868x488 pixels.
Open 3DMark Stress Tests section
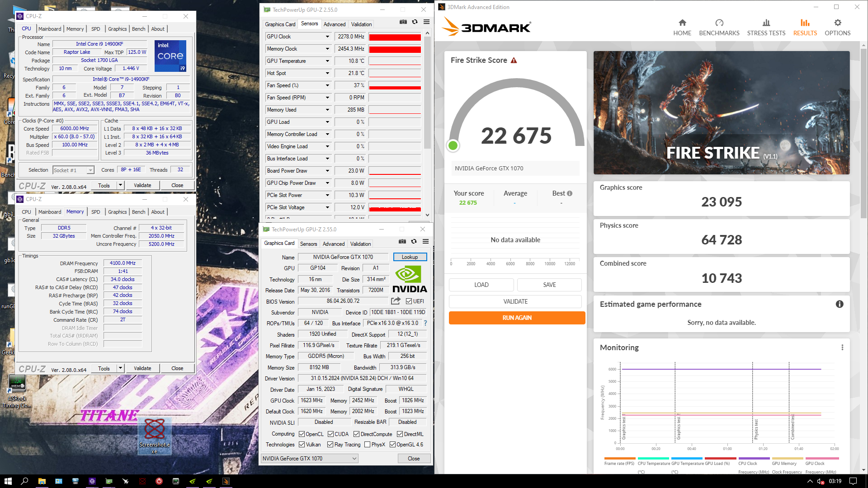tap(766, 28)
